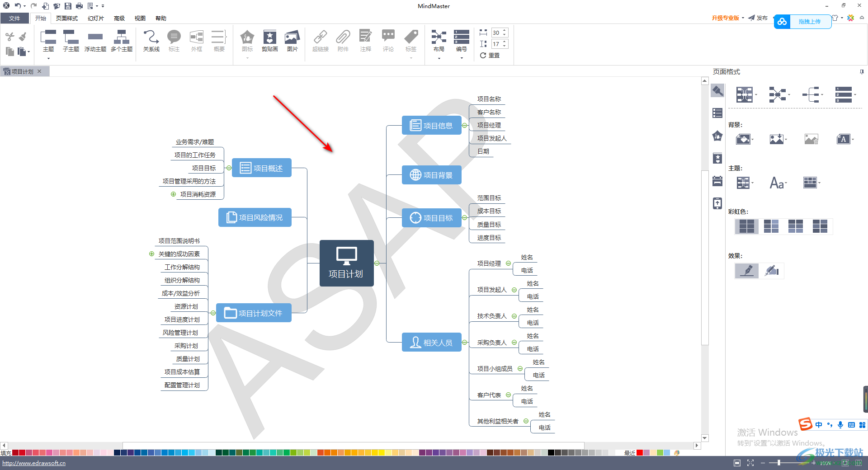Click the print icon in title bar
This screenshot has height=470, width=868.
tap(79, 6)
